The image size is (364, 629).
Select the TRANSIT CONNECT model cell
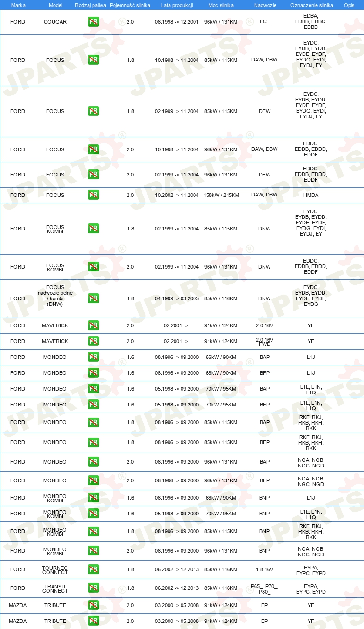click(55, 588)
